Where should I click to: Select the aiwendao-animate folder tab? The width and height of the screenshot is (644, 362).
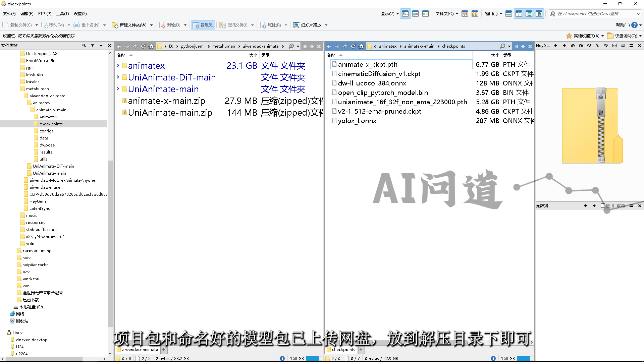pos(140,350)
